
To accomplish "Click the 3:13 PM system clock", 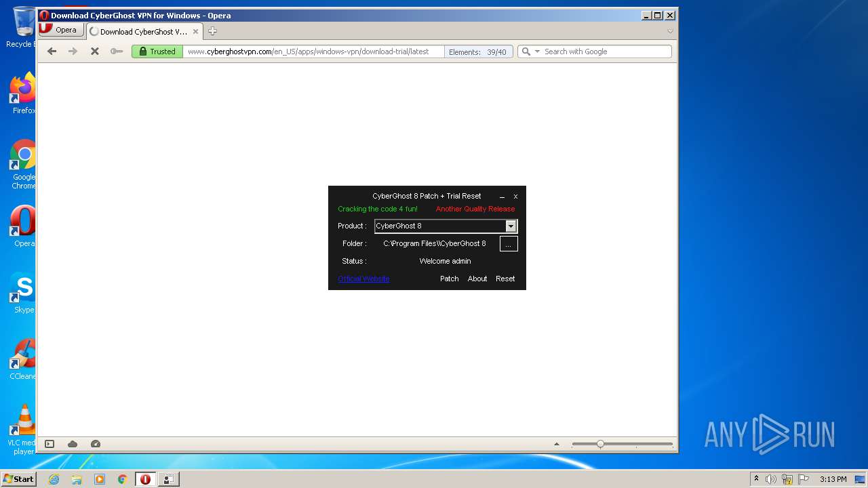I will click(833, 479).
